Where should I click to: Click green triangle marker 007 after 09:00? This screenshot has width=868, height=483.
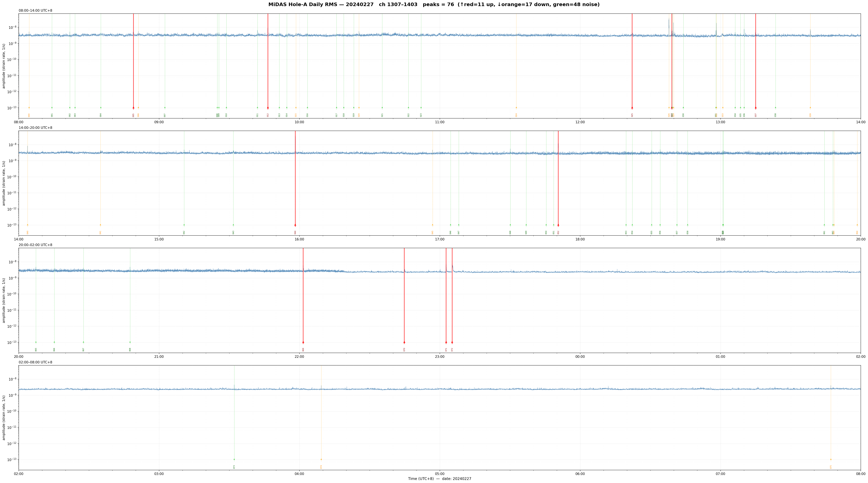pyautogui.click(x=165, y=108)
